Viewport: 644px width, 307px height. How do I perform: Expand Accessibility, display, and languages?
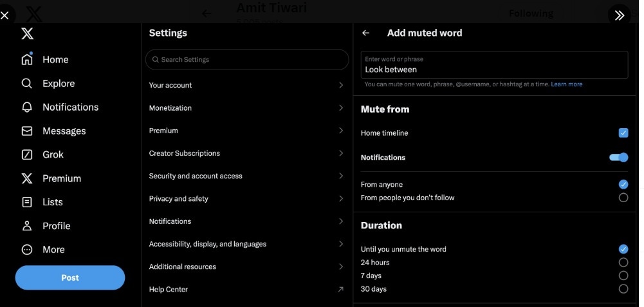[x=246, y=244]
